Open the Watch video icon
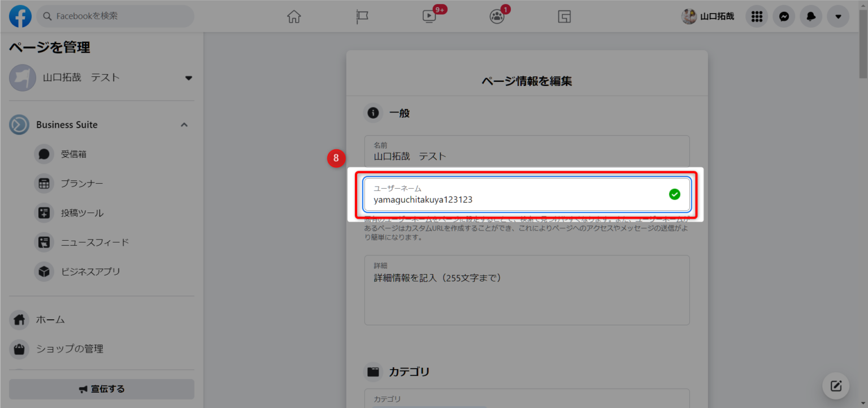 click(429, 16)
